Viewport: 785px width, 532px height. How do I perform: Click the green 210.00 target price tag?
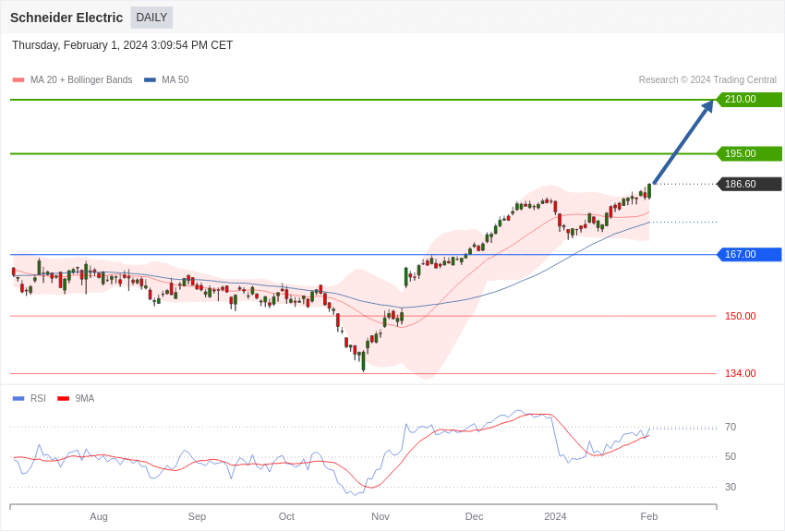point(749,100)
